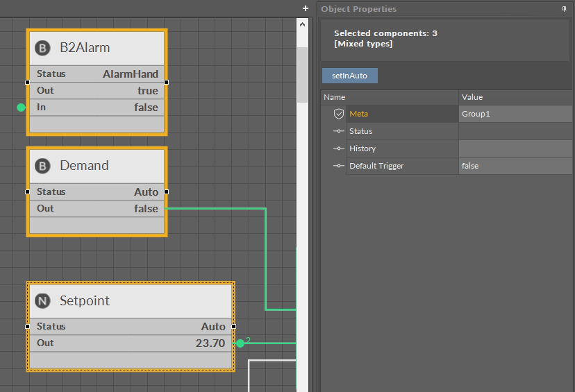This screenshot has height=392, width=575.
Task: Click the slot icon next to Status property
Action: (x=339, y=131)
